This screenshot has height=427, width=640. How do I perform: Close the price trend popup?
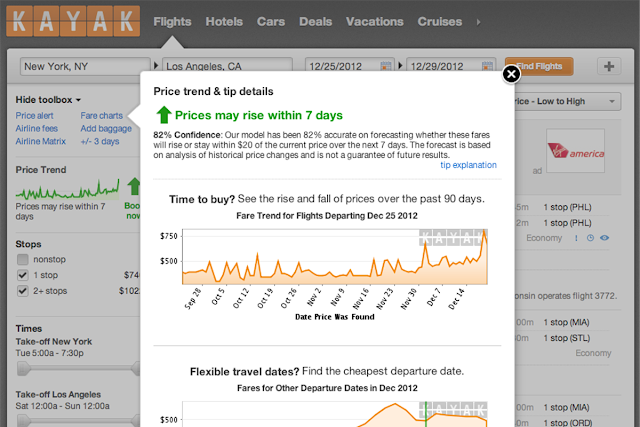510,74
